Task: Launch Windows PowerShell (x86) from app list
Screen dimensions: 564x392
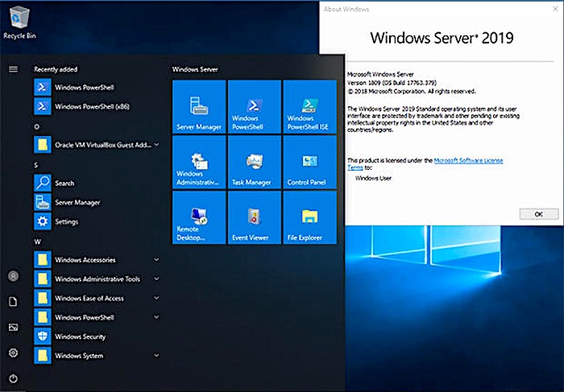Action: [x=97, y=106]
